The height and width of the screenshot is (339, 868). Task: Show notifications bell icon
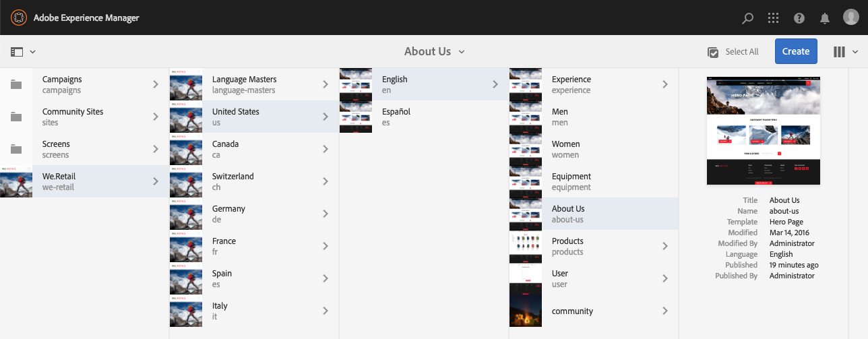[x=824, y=18]
